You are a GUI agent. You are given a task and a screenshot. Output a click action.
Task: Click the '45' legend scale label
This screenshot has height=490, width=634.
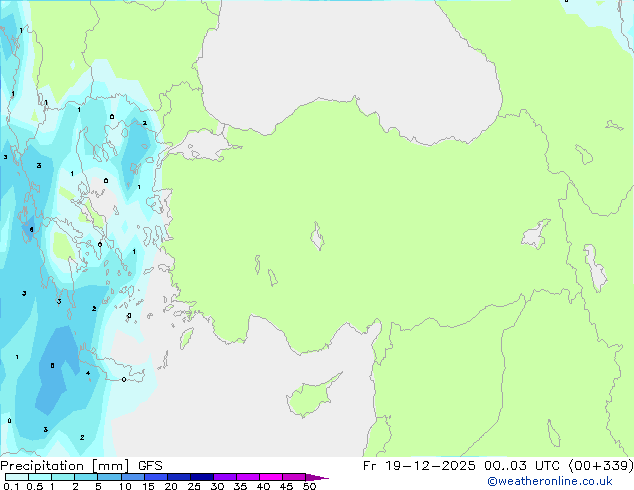[286, 486]
